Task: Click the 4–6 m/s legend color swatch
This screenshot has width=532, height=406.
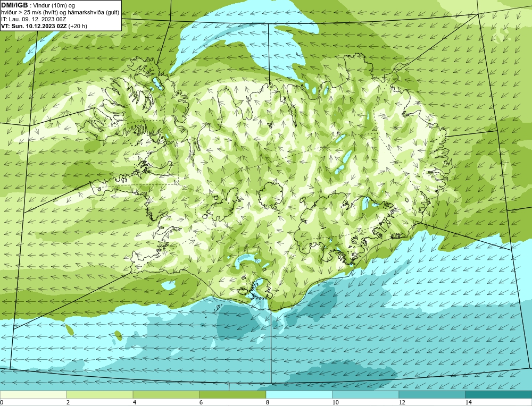Action: [166, 394]
